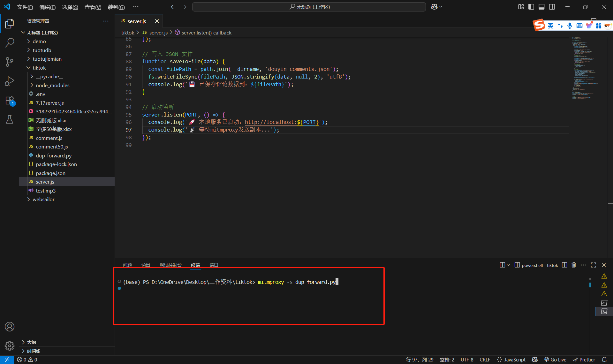Open package.json file in explorer
Image resolution: width=613 pixels, height=364 pixels.
[x=67, y=173]
